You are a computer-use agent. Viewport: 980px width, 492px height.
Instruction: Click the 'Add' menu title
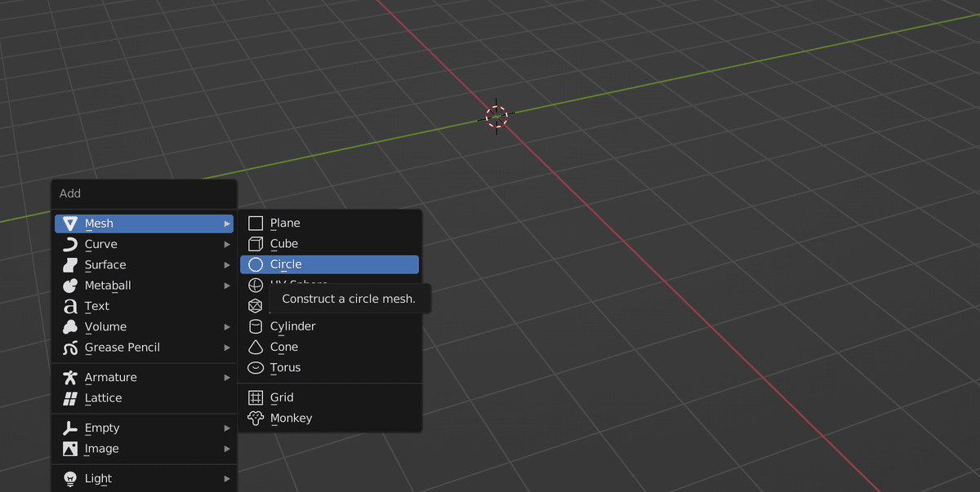tap(70, 194)
